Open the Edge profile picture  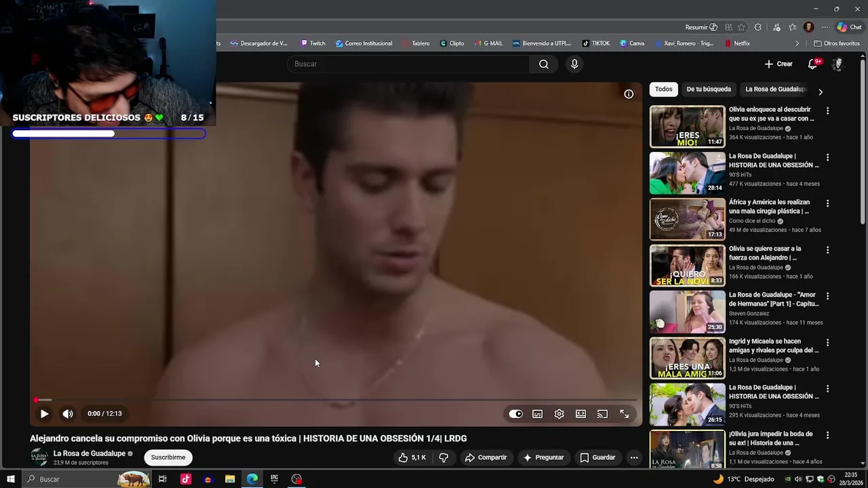point(808,27)
